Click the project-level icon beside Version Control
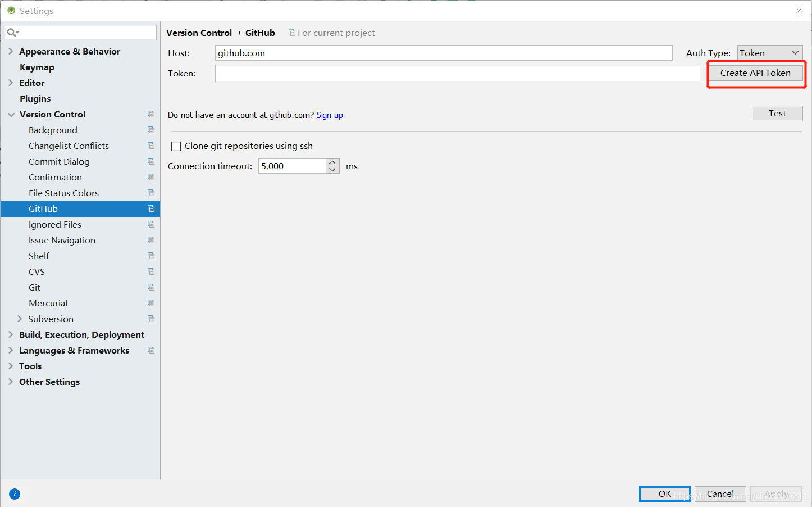Viewport: 812px width, 507px height. [151, 114]
